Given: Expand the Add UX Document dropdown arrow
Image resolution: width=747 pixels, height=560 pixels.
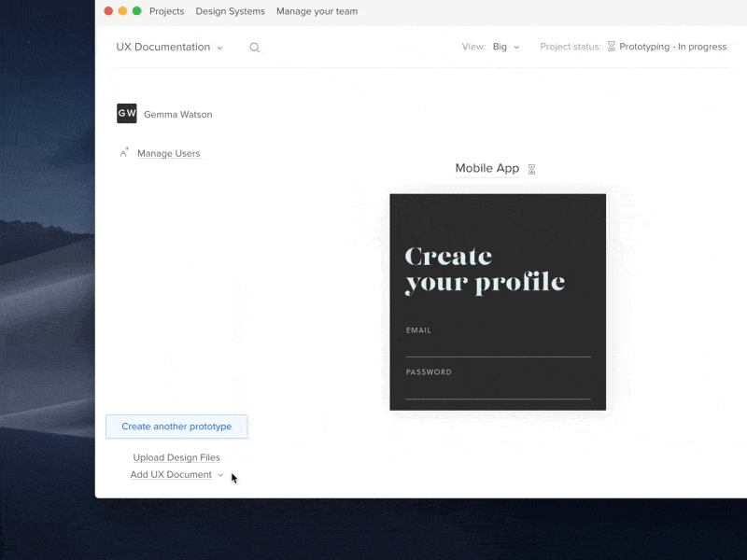Looking at the screenshot, I should tap(220, 475).
